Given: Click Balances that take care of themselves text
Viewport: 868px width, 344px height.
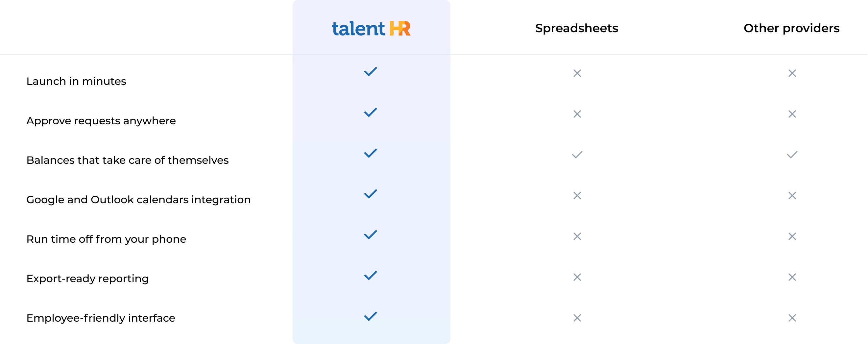Looking at the screenshot, I should pos(127,160).
